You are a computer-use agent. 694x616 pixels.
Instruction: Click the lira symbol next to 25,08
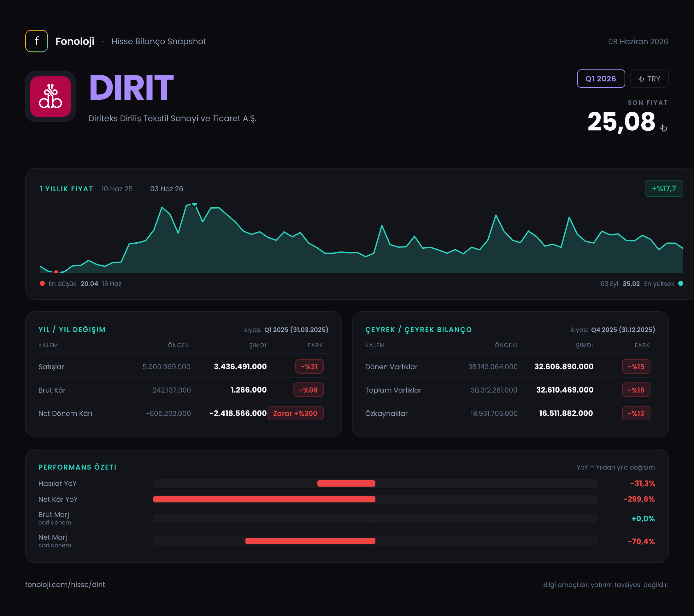click(663, 128)
